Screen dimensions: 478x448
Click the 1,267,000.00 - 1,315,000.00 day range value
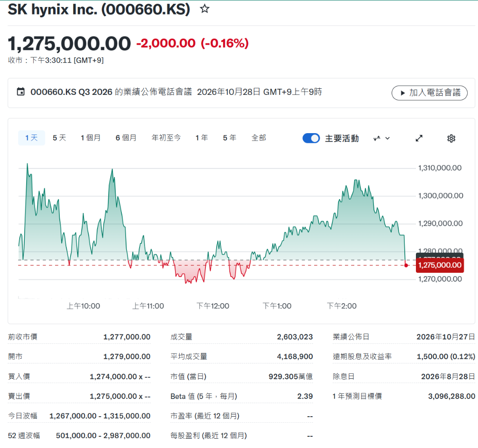coord(100,416)
